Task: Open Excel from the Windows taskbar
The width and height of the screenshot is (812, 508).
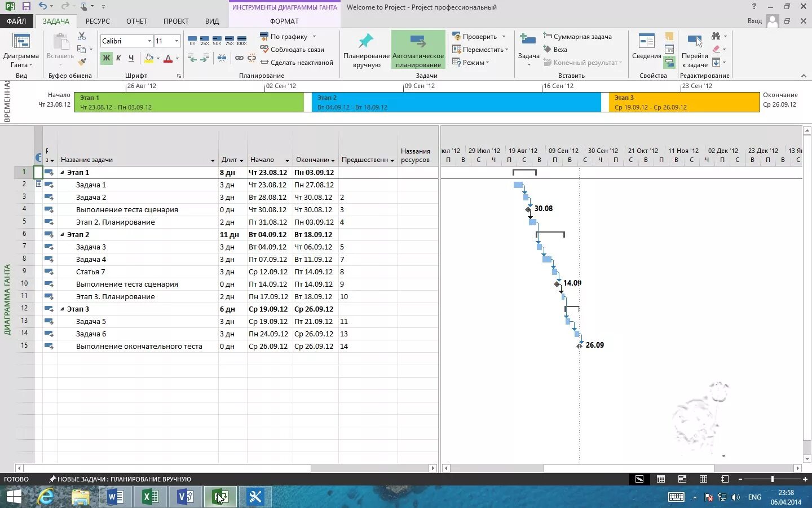Action: pos(151,497)
